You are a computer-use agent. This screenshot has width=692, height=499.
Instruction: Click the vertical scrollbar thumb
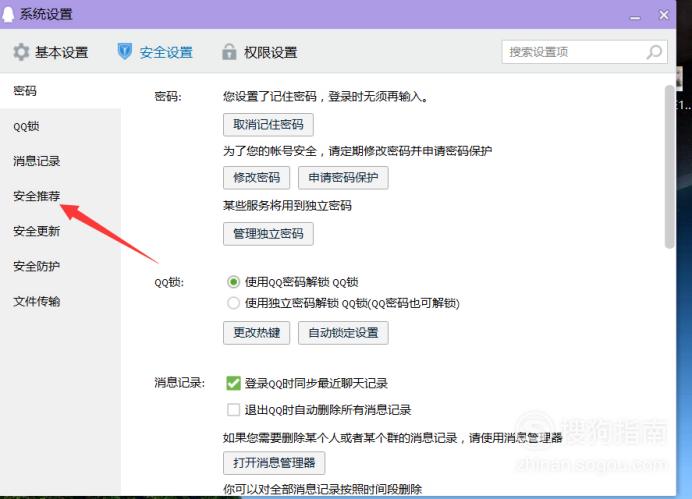point(669,167)
